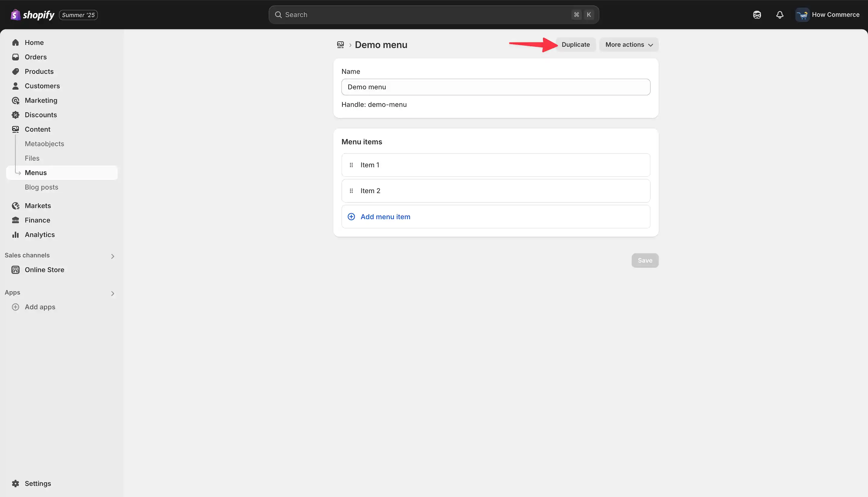Open menu item Item 1
868x497 pixels.
pyautogui.click(x=496, y=165)
